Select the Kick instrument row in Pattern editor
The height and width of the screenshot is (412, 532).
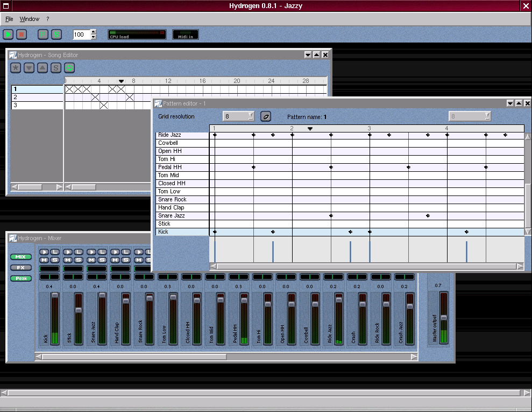182,232
